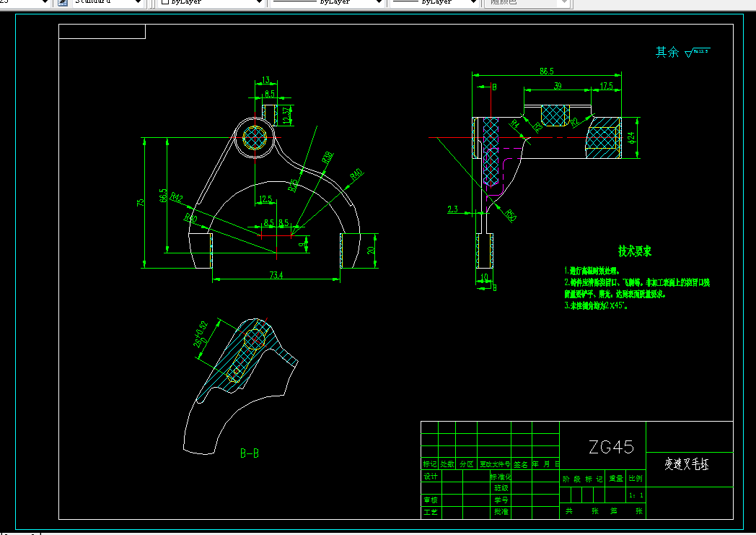This screenshot has width=756, height=535.
Task: Select the 审核 title block cell
Action: (431, 500)
